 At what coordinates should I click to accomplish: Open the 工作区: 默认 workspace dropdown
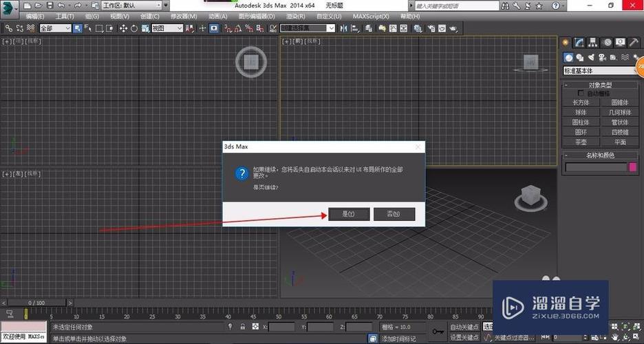(131, 6)
